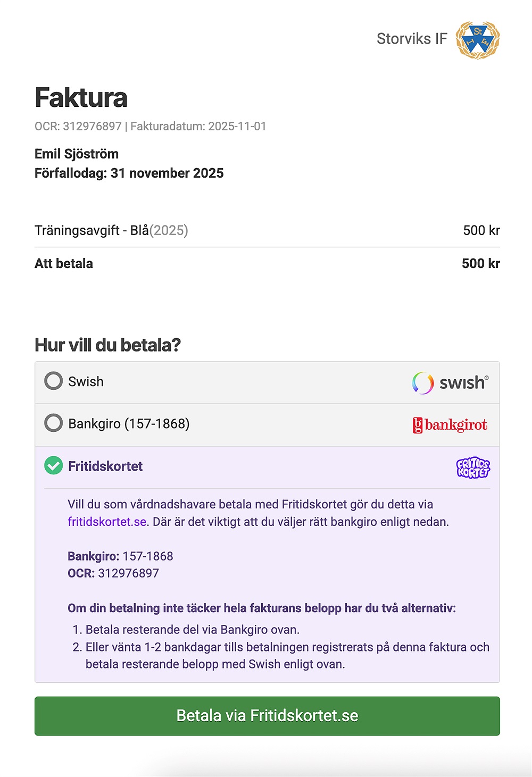The width and height of the screenshot is (532, 777).
Task: Click the Bankgiro (157-1868) option label
Action: click(129, 424)
